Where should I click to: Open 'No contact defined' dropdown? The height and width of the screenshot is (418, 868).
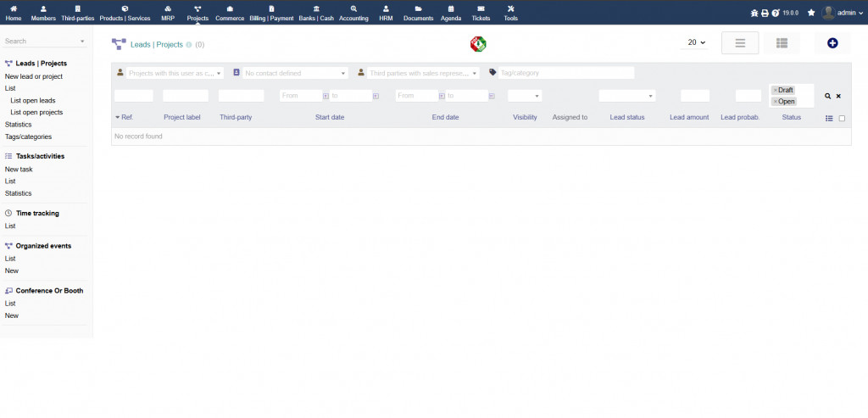pyautogui.click(x=296, y=73)
